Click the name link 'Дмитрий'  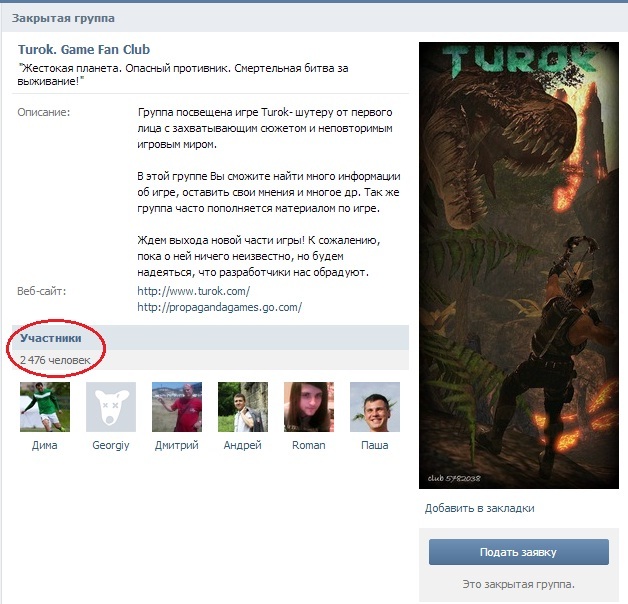pyautogui.click(x=177, y=445)
